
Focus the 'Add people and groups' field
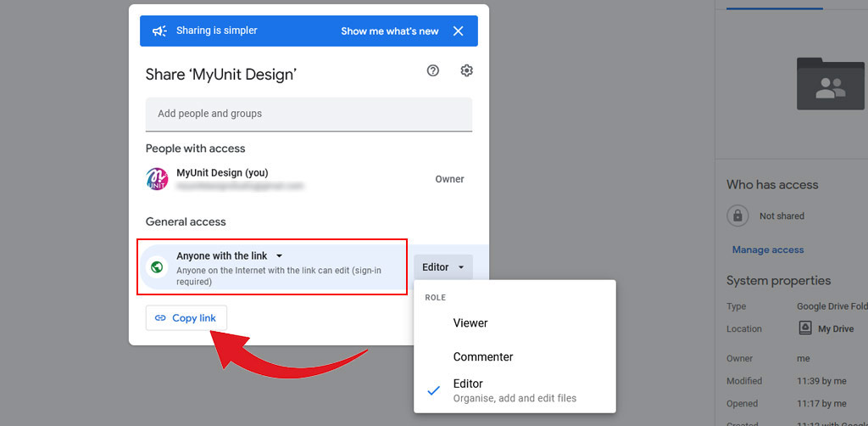click(309, 114)
